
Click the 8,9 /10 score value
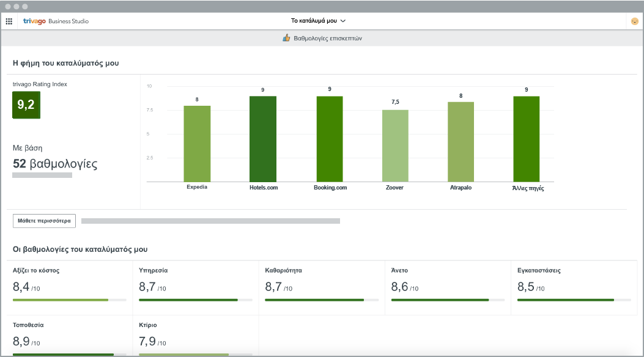pyautogui.click(x=26, y=341)
